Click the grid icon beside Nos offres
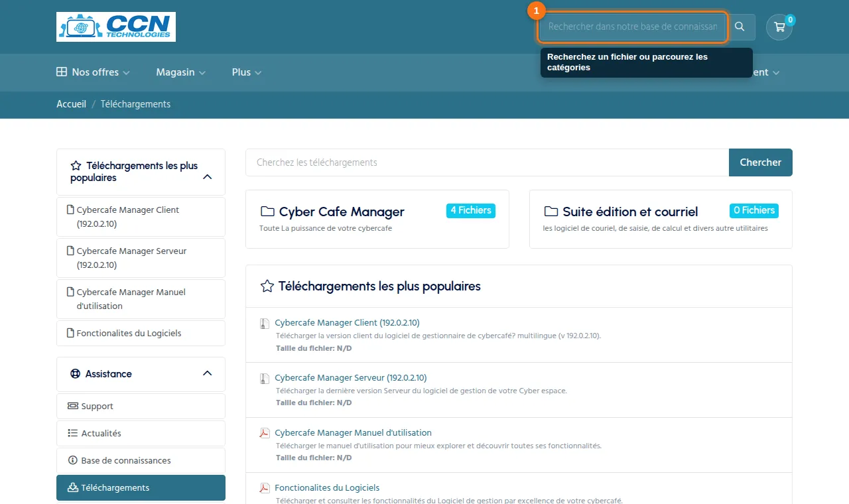 coord(62,72)
